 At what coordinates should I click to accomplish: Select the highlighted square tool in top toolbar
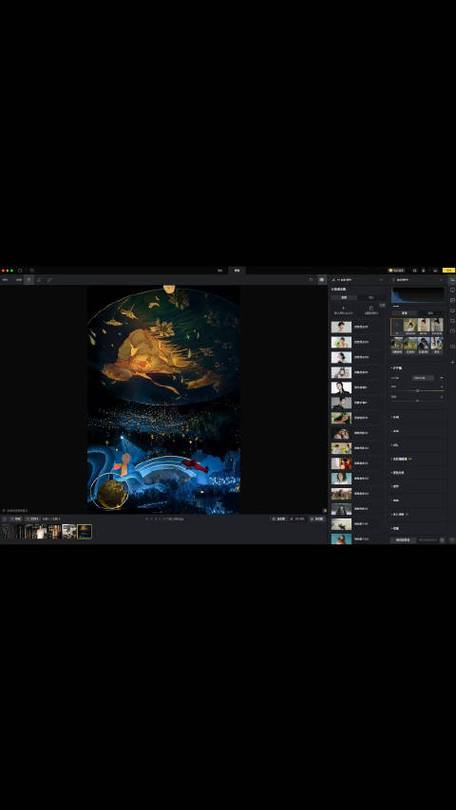[29, 279]
